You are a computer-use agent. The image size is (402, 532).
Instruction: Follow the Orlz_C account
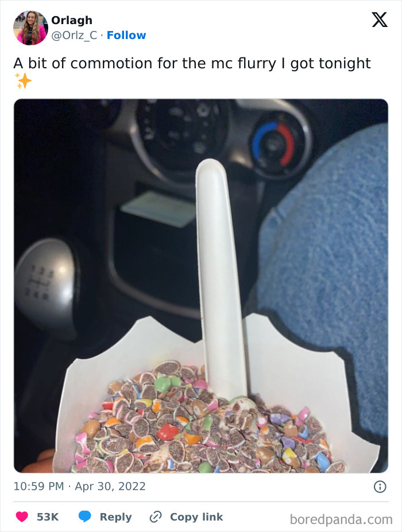pyautogui.click(x=126, y=35)
